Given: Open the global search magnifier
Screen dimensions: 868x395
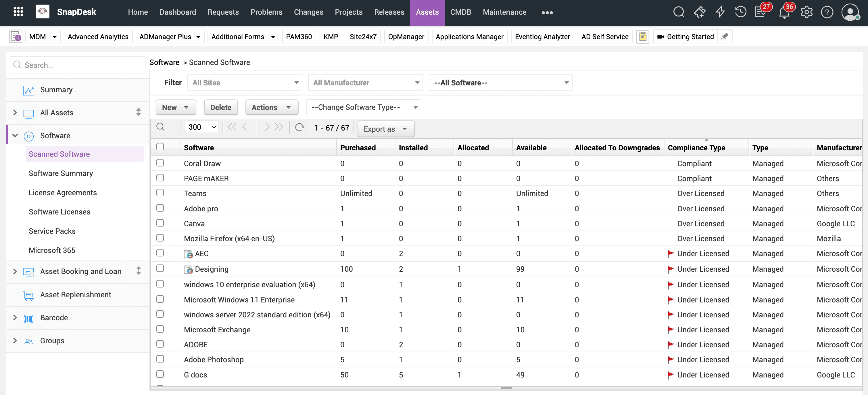Looking at the screenshot, I should 679,12.
